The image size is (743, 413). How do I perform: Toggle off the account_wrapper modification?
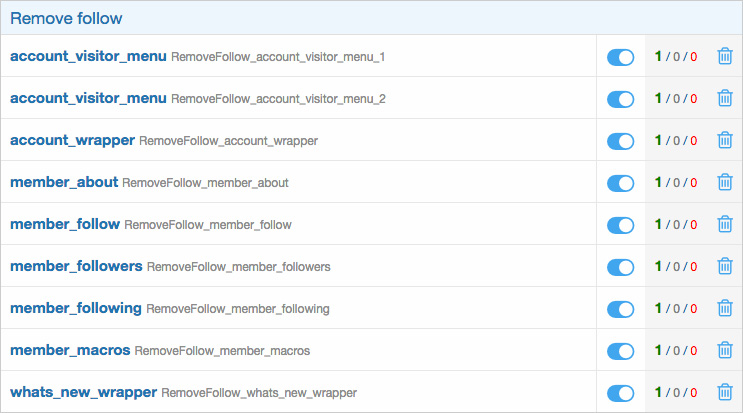point(620,141)
